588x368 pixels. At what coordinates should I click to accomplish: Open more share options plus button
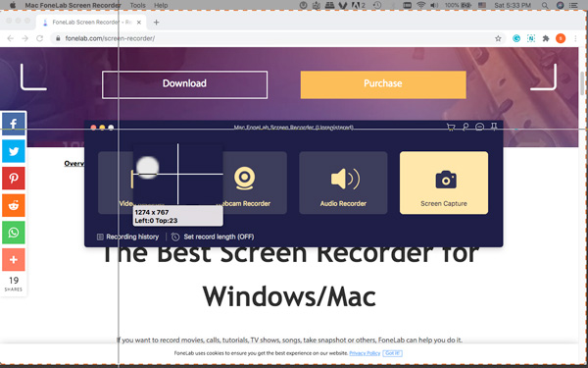click(14, 259)
